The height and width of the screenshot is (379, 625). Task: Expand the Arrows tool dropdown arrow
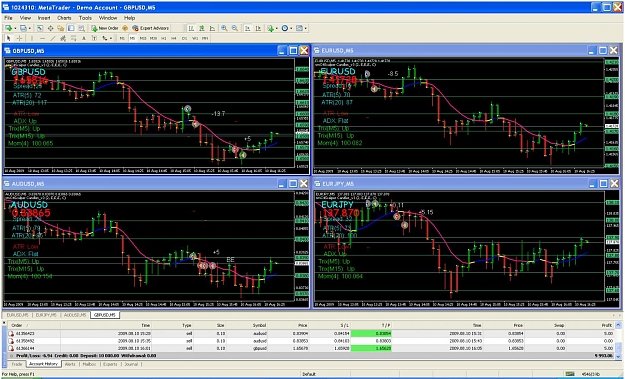(x=111, y=38)
